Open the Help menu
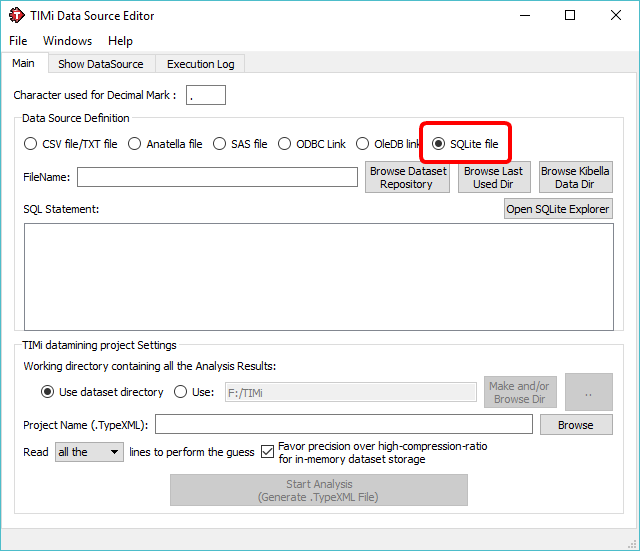This screenshot has width=640, height=551. [x=120, y=41]
